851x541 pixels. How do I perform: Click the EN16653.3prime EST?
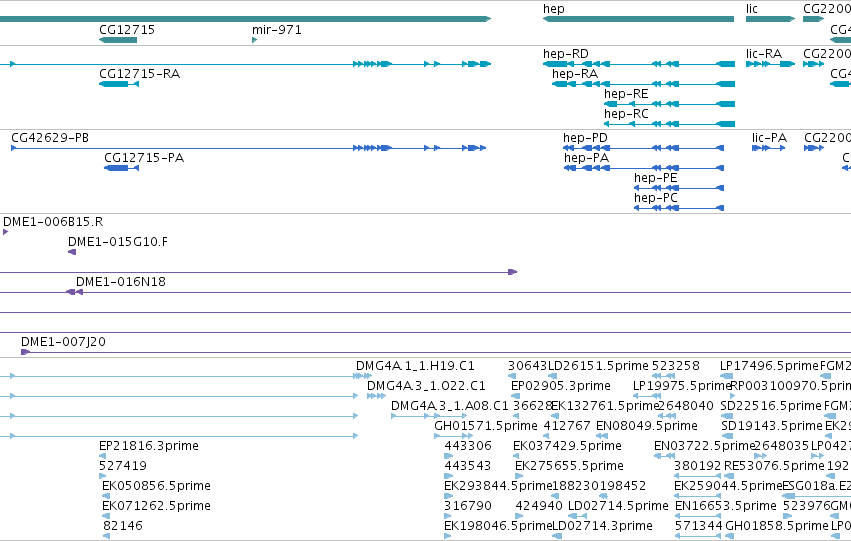(x=698, y=516)
